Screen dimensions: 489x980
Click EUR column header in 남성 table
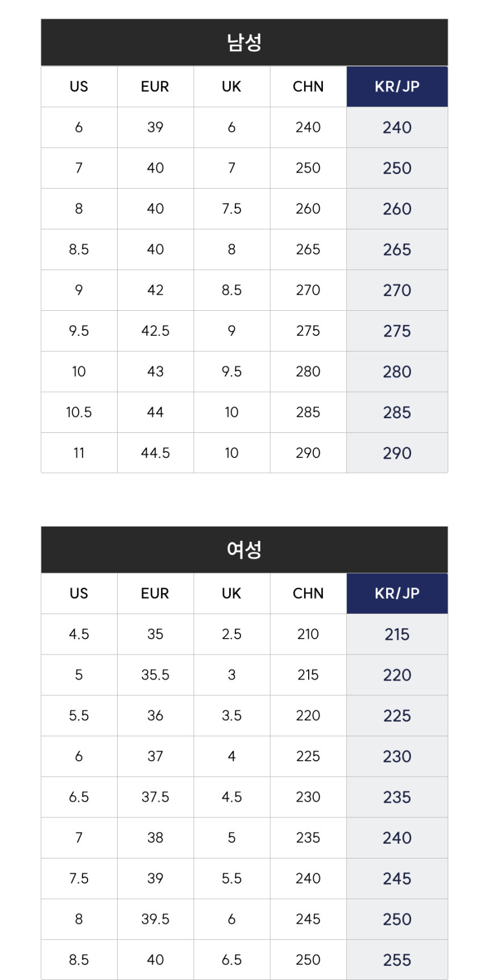pos(155,86)
